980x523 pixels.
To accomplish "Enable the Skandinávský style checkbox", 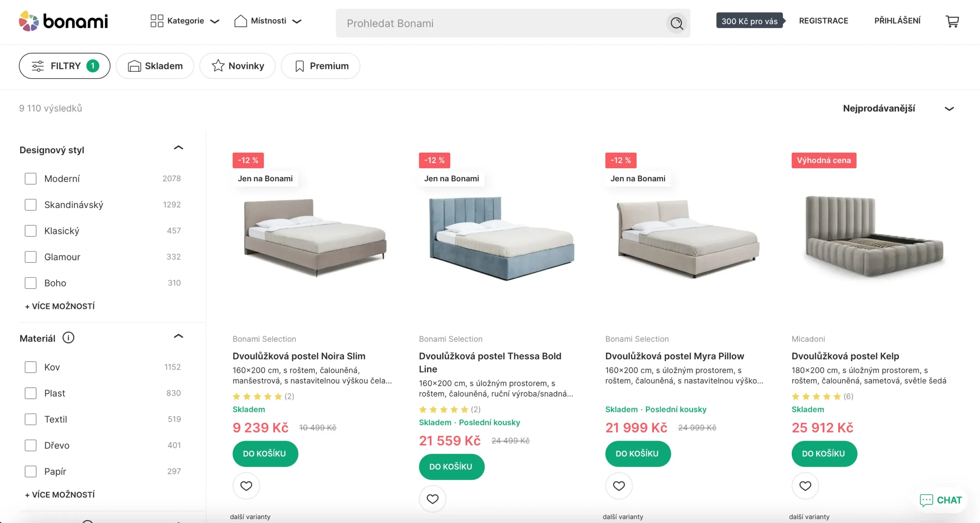I will tap(31, 205).
